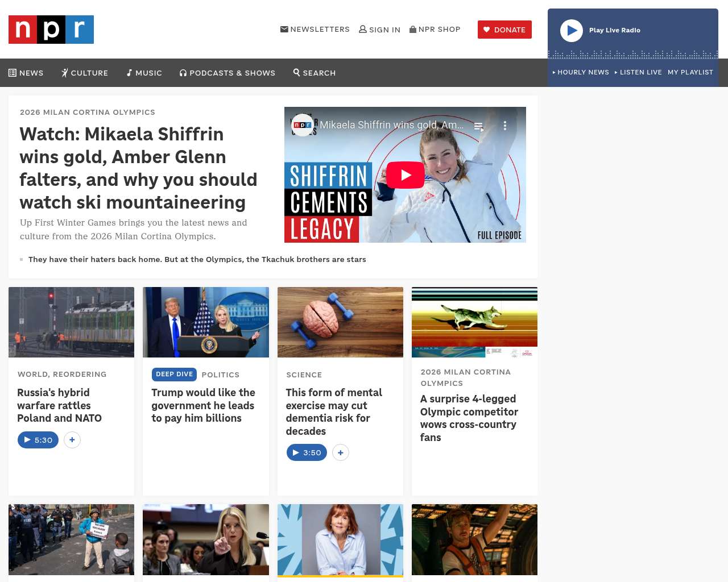Open the Olympic dog competitor thumbnail
The width and height of the screenshot is (728, 582).
click(474, 322)
